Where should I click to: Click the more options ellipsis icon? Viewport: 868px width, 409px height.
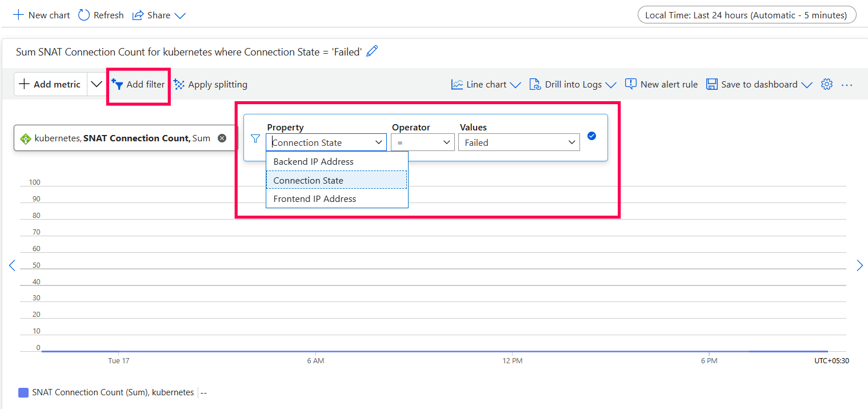point(847,85)
